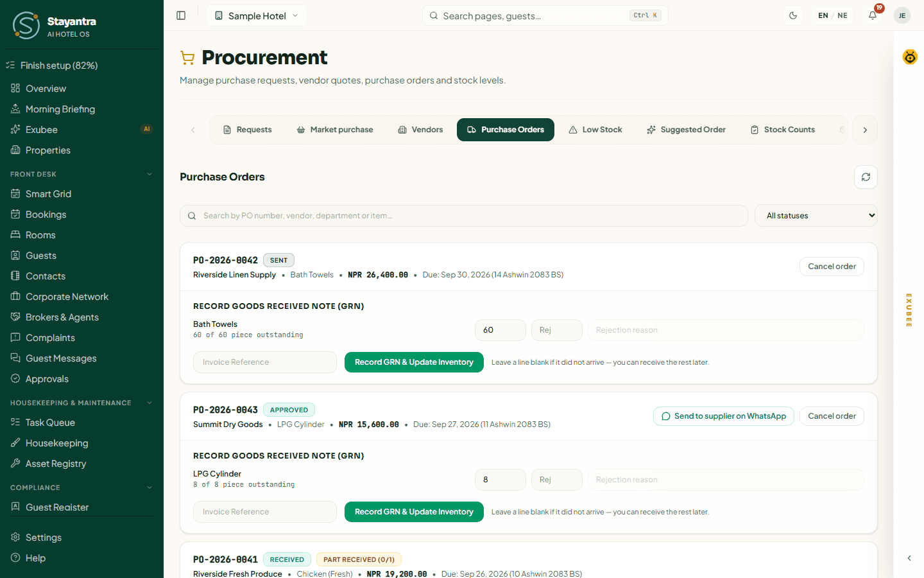Open the Exubee assistant bee icon
Image resolution: width=924 pixels, height=578 pixels.
tap(910, 57)
